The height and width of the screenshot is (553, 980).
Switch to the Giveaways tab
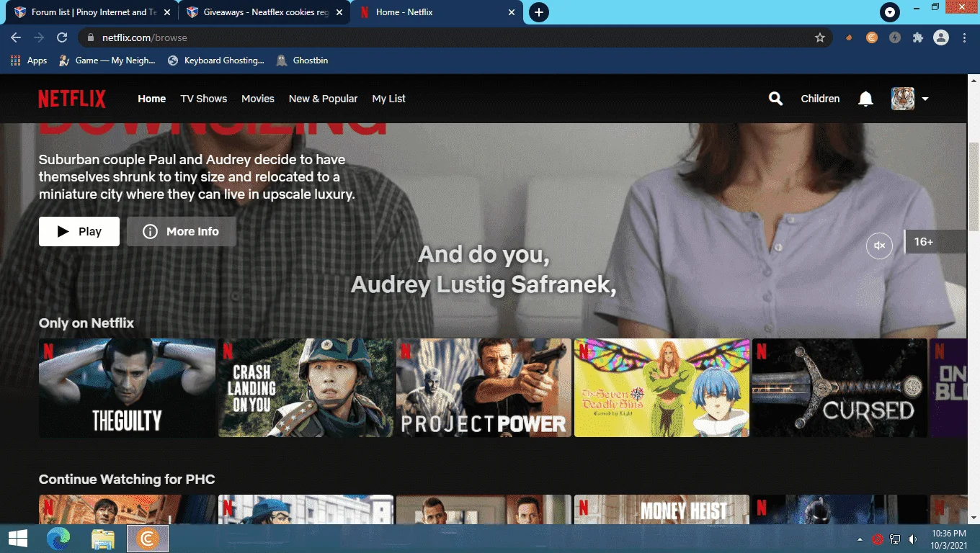click(265, 12)
